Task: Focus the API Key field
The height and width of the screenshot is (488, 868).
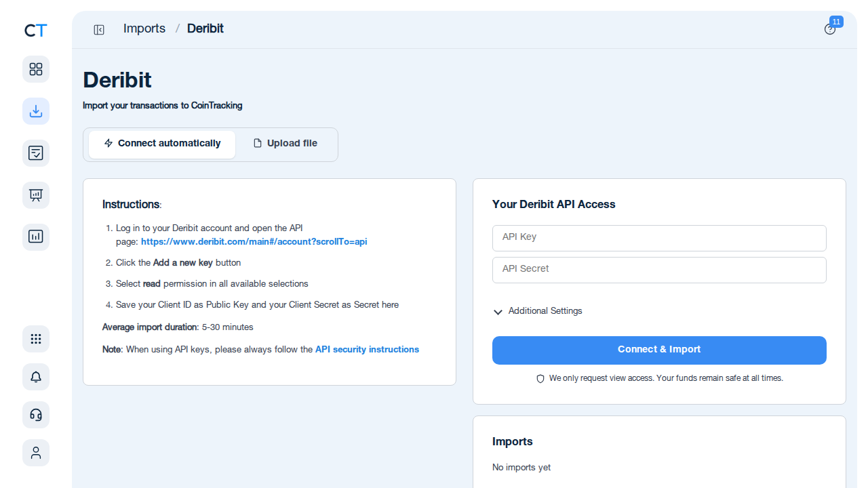Action: click(659, 238)
